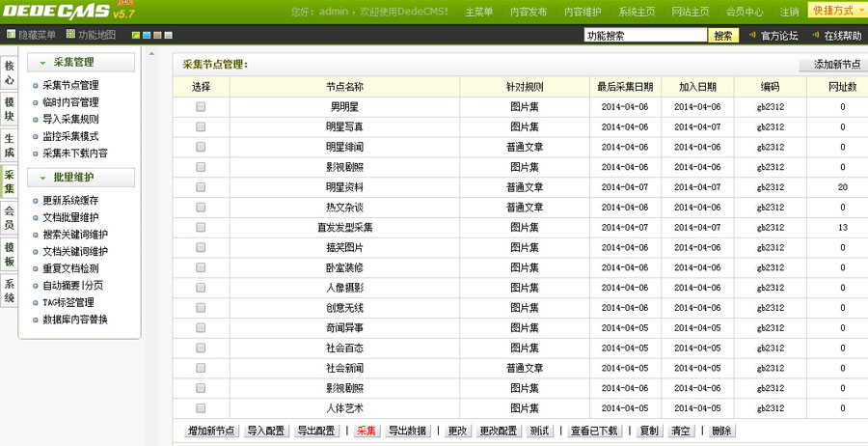Tick the checkbox for 明星资料 row

point(201,187)
